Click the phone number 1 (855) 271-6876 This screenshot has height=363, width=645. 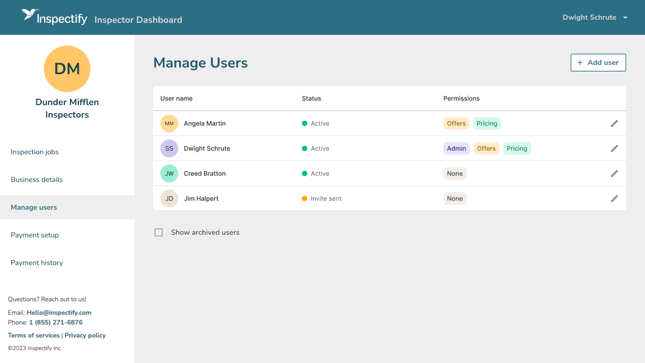click(56, 322)
